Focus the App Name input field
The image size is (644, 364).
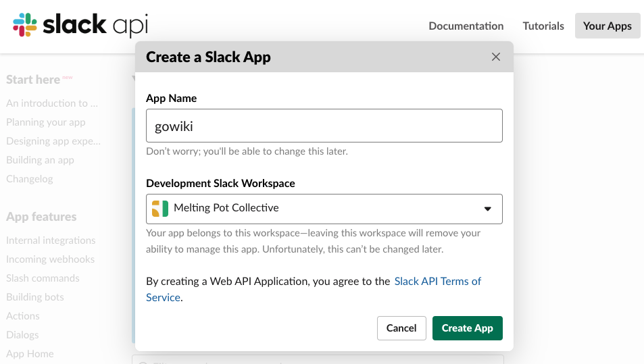[324, 126]
